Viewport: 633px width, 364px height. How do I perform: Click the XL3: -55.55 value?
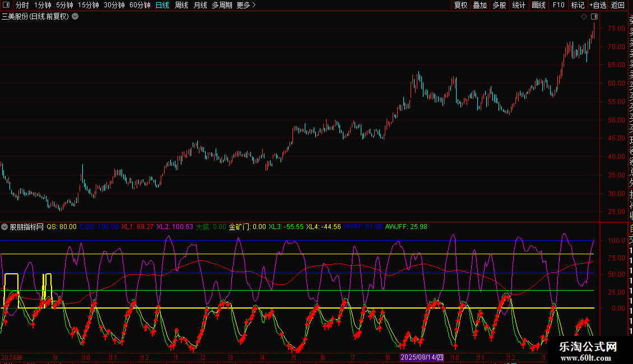pos(286,227)
